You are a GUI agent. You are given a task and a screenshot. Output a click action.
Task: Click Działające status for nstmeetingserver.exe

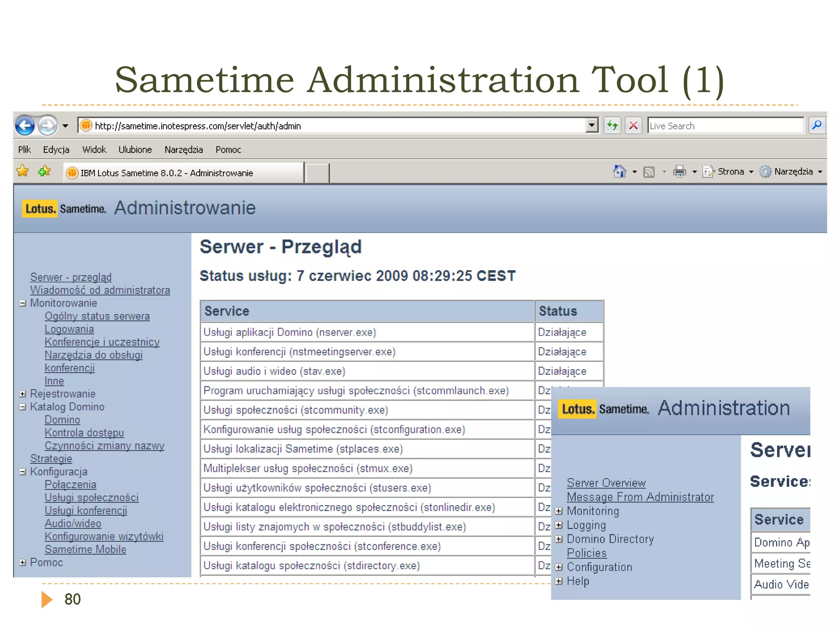click(x=562, y=352)
